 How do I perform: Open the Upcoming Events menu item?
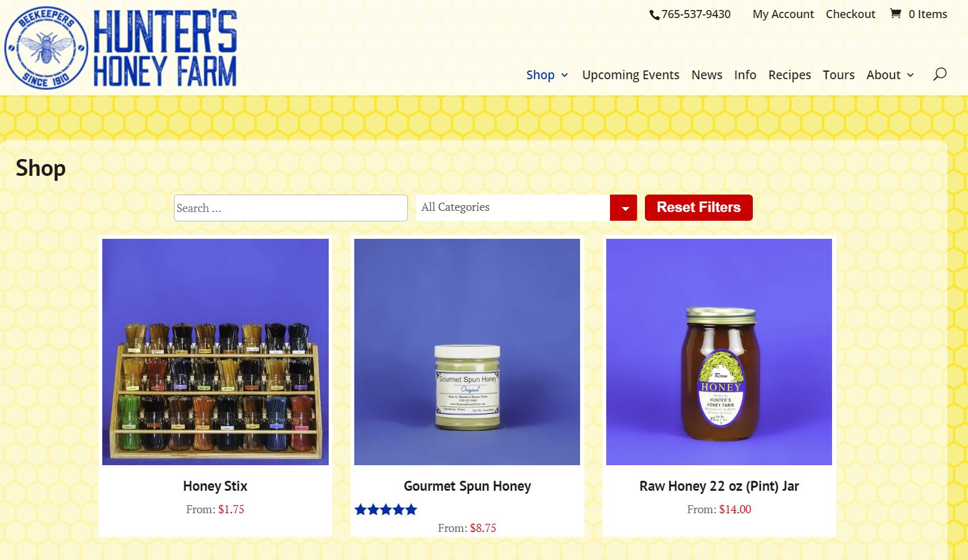(631, 75)
